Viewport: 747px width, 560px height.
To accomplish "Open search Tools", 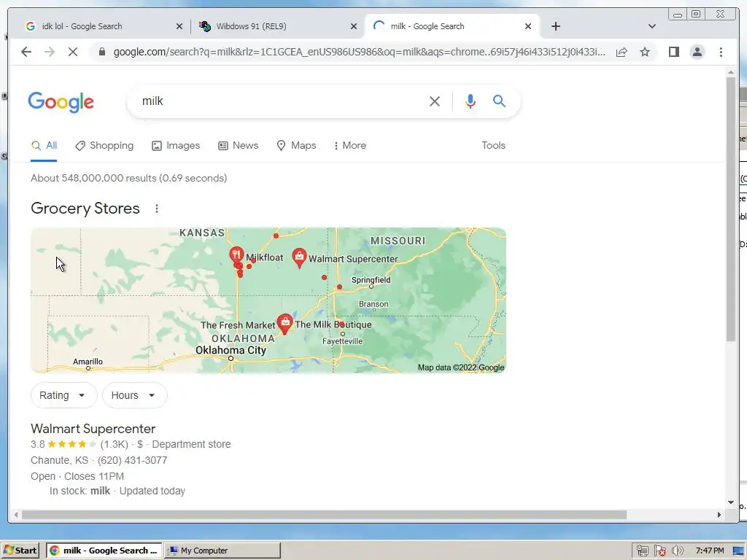I will pyautogui.click(x=493, y=145).
